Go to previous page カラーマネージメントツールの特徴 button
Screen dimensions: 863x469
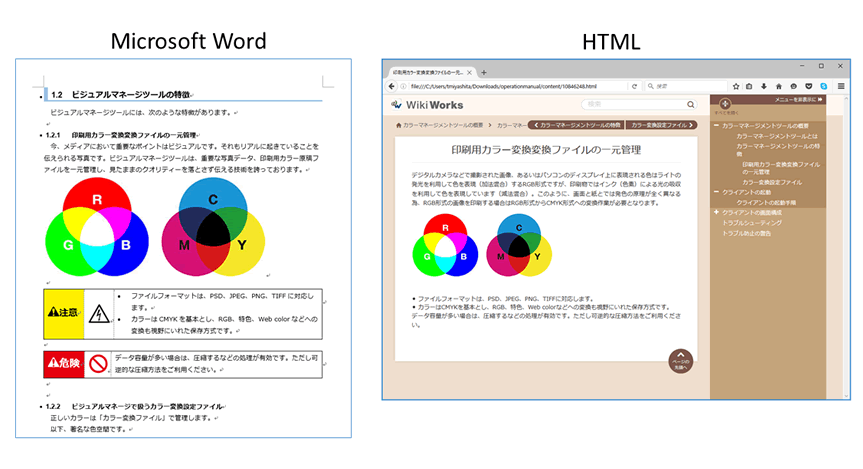tap(576, 126)
